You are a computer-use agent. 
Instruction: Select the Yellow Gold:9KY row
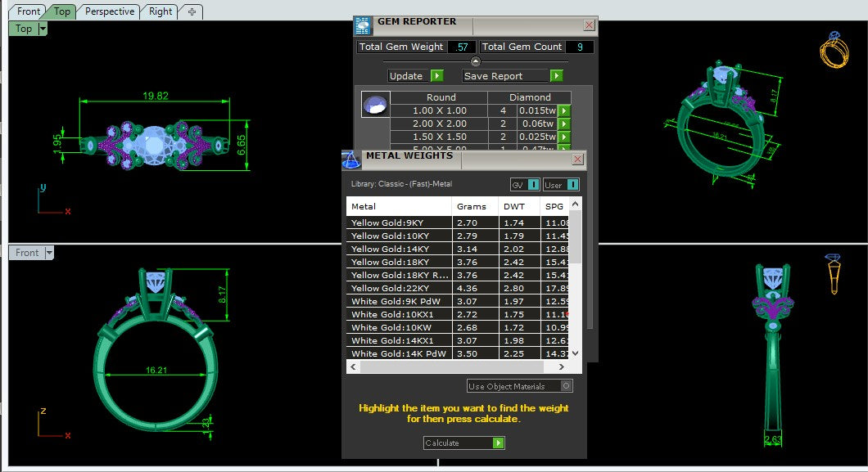tap(458, 223)
